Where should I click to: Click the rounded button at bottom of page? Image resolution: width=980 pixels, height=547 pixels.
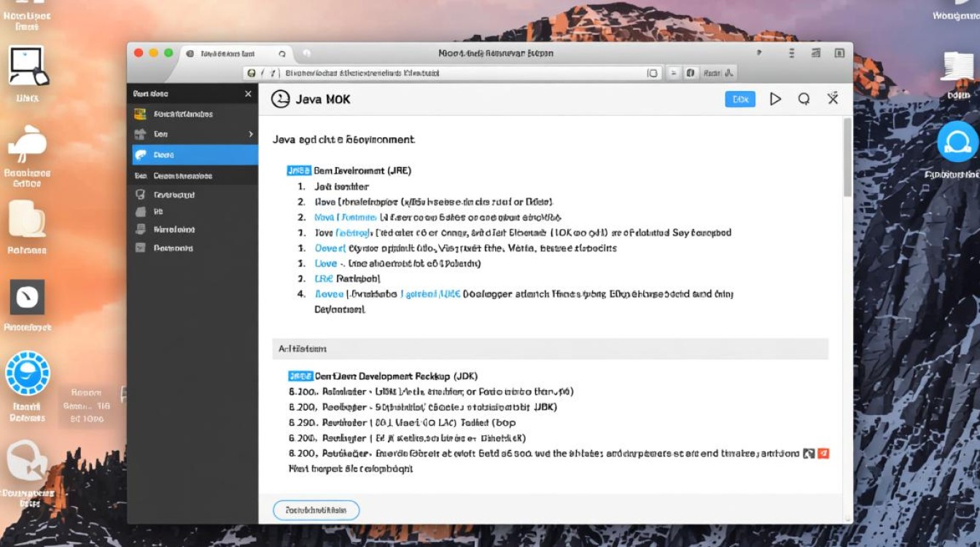[316, 510]
